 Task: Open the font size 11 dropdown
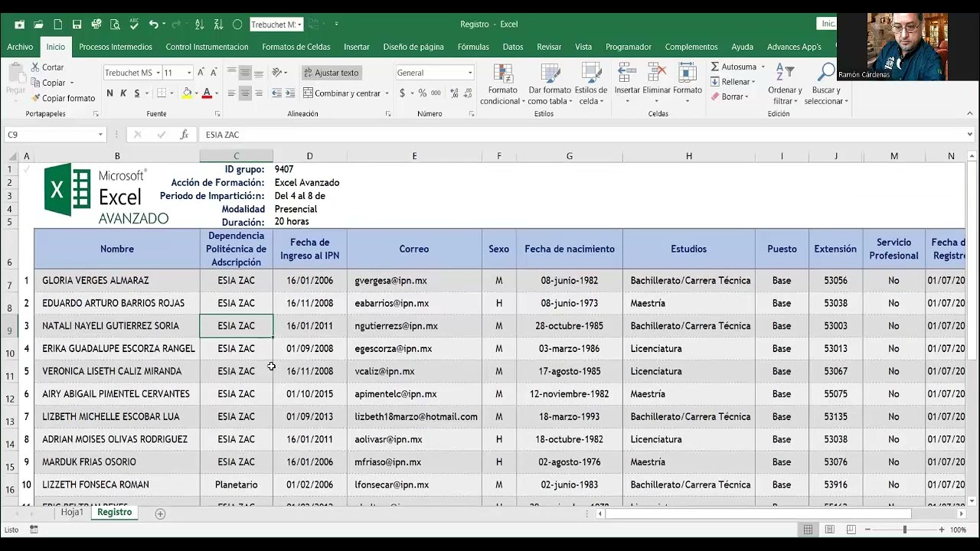[189, 73]
